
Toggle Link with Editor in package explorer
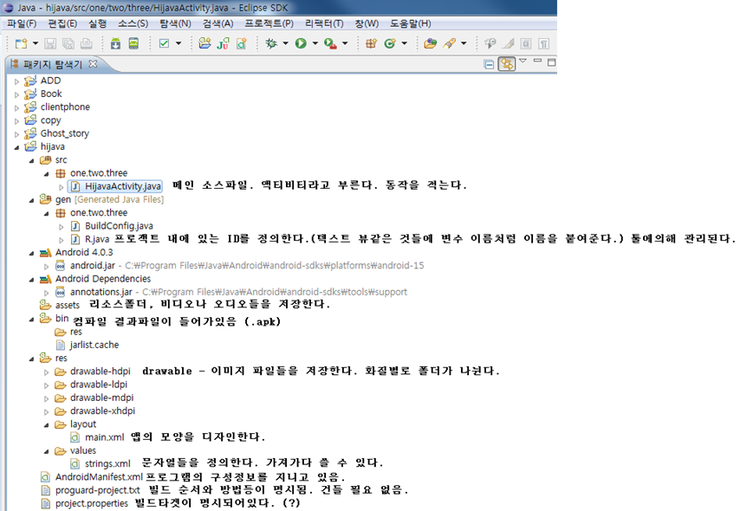coord(507,64)
